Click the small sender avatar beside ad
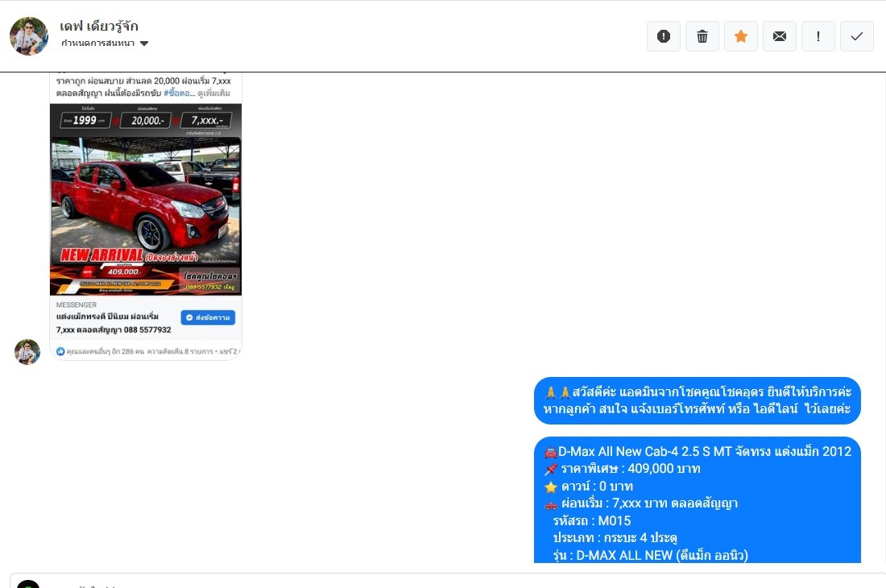The width and height of the screenshot is (886, 588). coord(27,352)
